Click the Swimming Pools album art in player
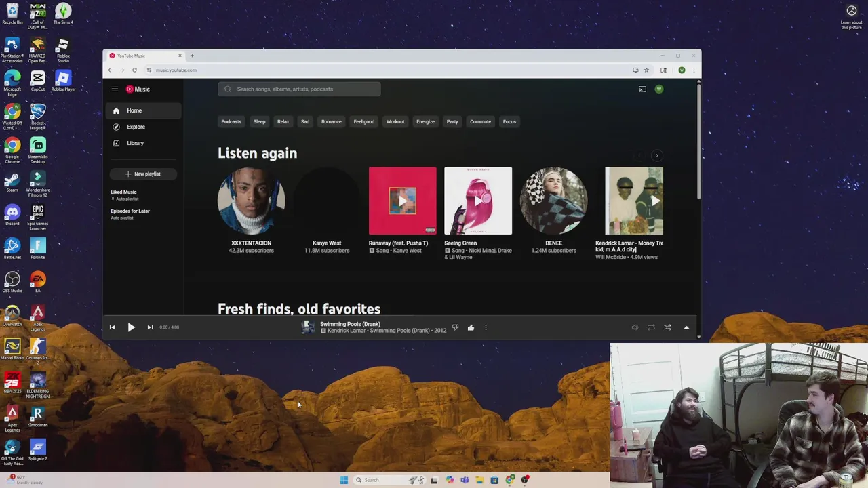 [x=309, y=327]
